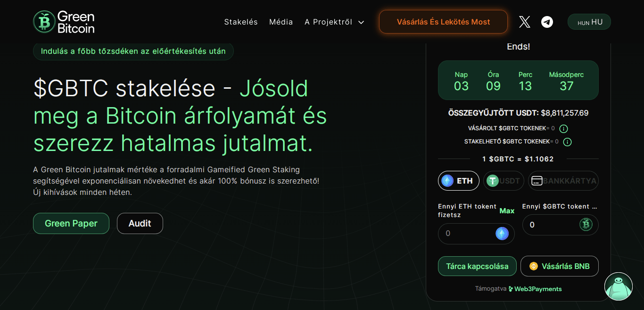Go to the Stakelés page
This screenshot has width=644, height=310.
241,22
